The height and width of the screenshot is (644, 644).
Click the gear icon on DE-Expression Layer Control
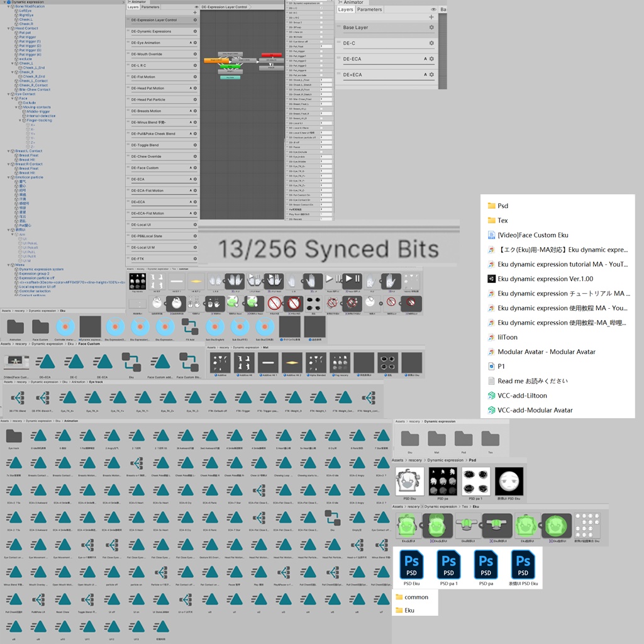coord(195,20)
